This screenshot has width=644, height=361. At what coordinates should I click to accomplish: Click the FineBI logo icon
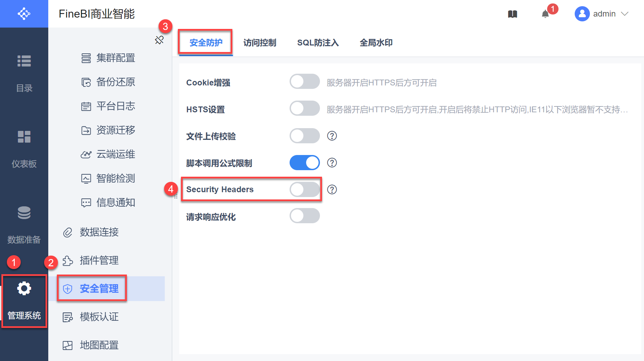24,14
